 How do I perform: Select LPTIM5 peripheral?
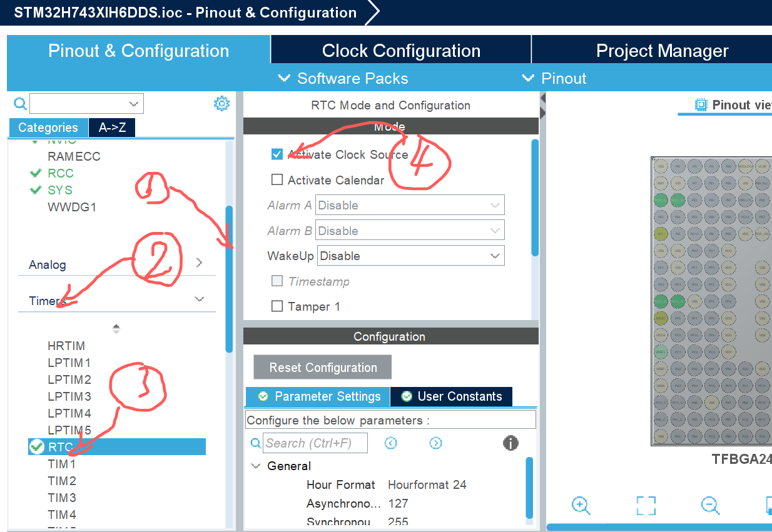pos(69,430)
